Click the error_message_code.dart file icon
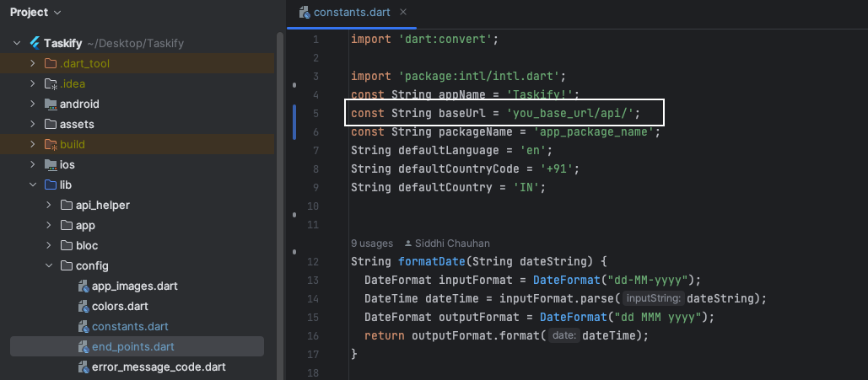The width and height of the screenshot is (868, 380). 83,367
